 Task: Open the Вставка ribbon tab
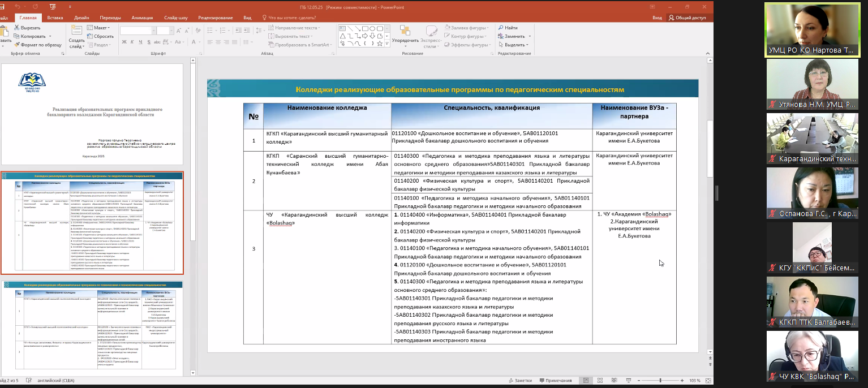tap(55, 18)
